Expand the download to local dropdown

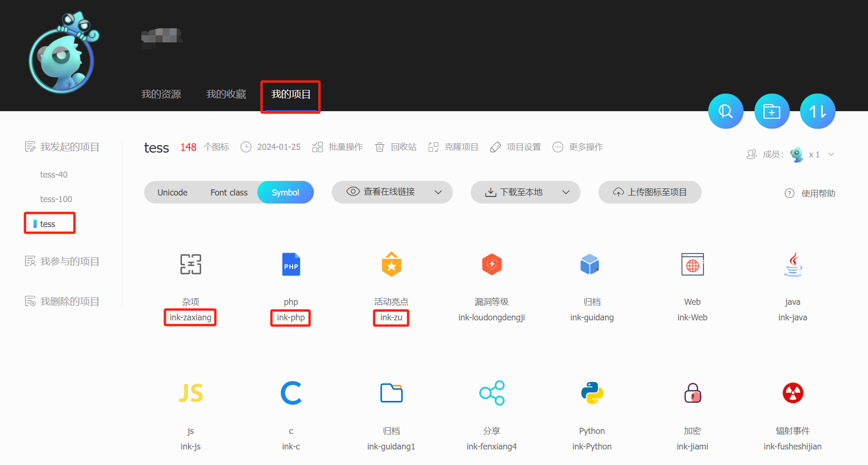(566, 192)
